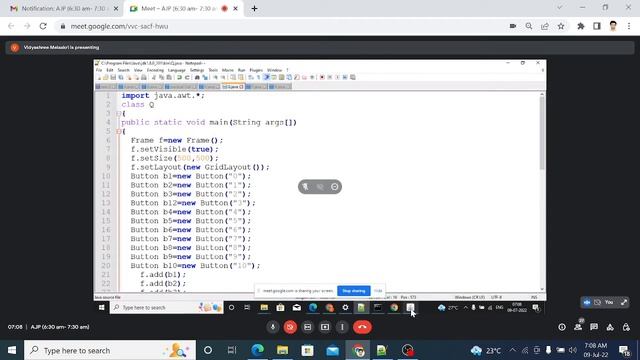Screen dimensions: 640x360
Task: Show the participants people panel
Action: click(578, 327)
